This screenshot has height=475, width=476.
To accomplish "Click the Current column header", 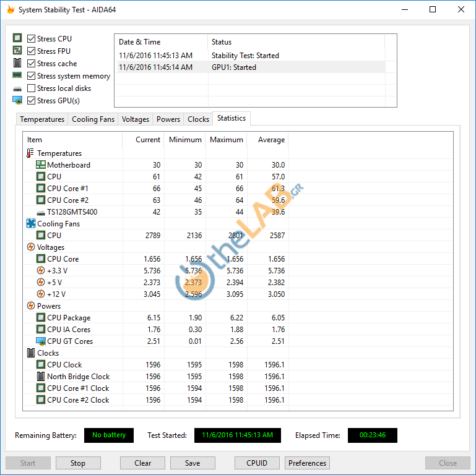I will pyautogui.click(x=143, y=140).
